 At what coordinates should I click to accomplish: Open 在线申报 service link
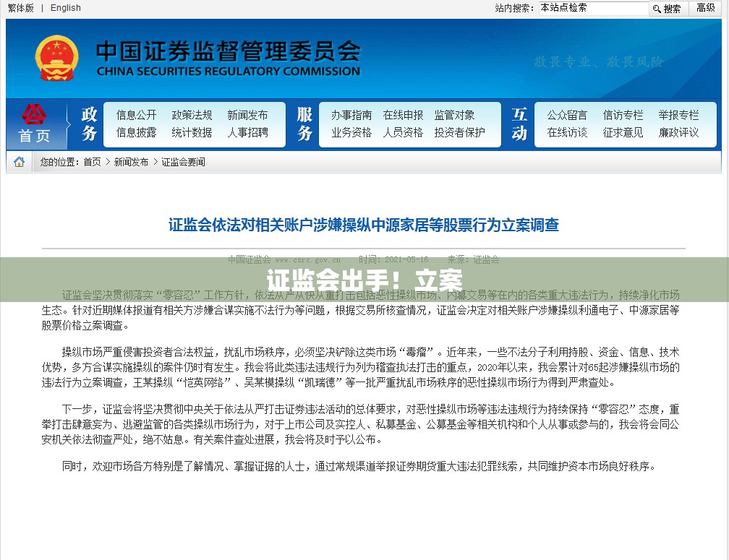[403, 115]
